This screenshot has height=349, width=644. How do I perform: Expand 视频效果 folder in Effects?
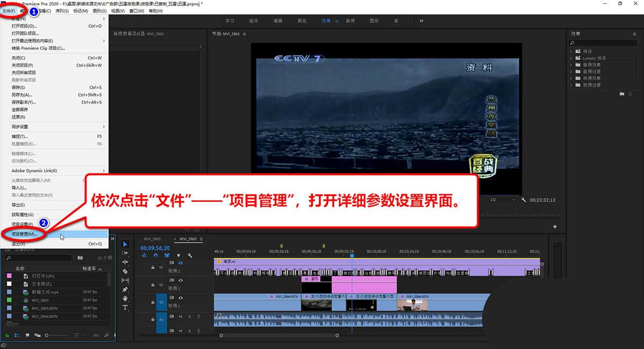tap(571, 78)
